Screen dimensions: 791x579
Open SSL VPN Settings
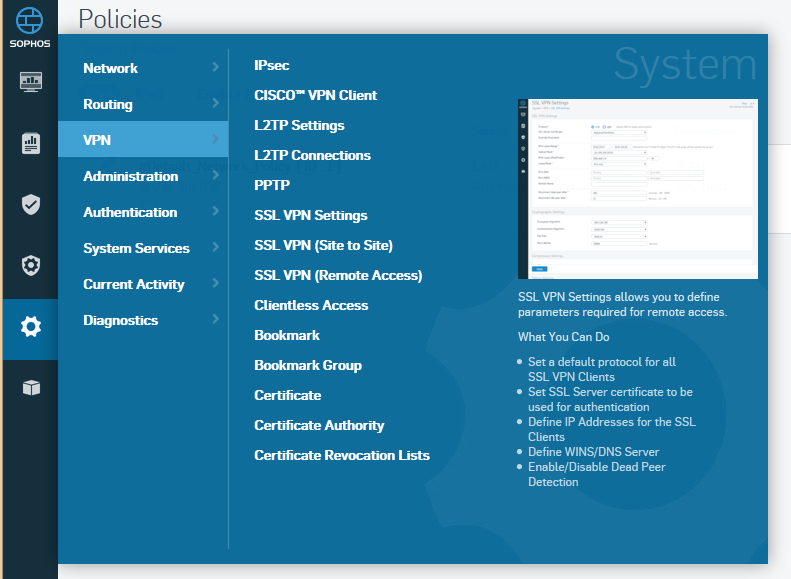[x=311, y=215]
